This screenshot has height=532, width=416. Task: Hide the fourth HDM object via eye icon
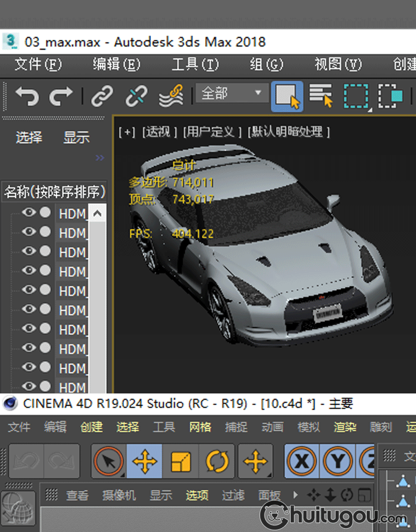click(29, 270)
